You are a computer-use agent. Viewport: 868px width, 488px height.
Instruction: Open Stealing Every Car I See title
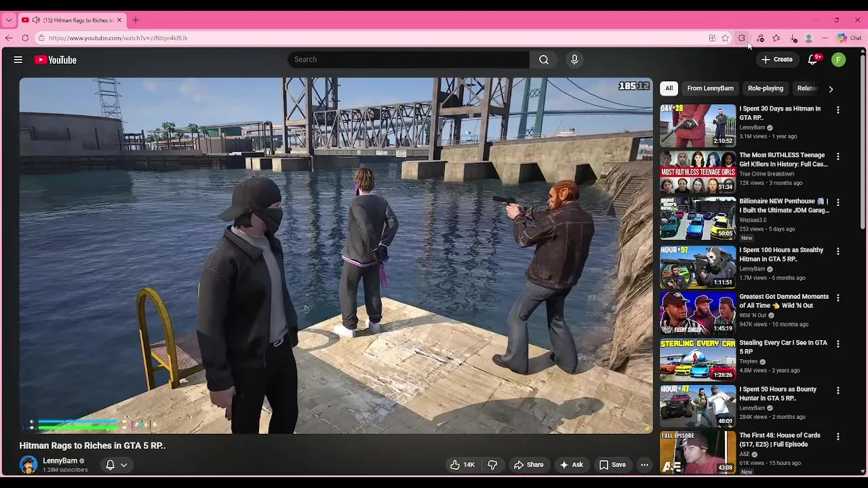pos(783,347)
